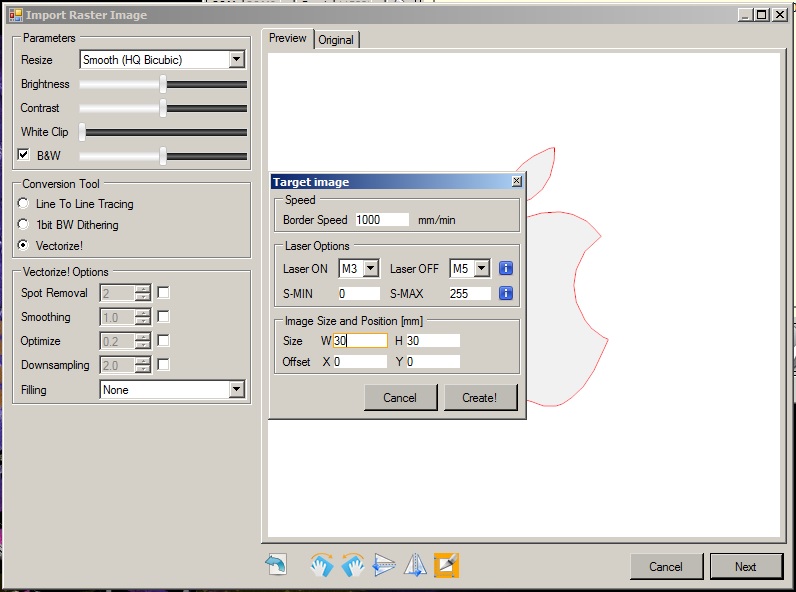The height and width of the screenshot is (592, 796).
Task: Rotate image clockwise with hand icon
Action: [x=321, y=566]
